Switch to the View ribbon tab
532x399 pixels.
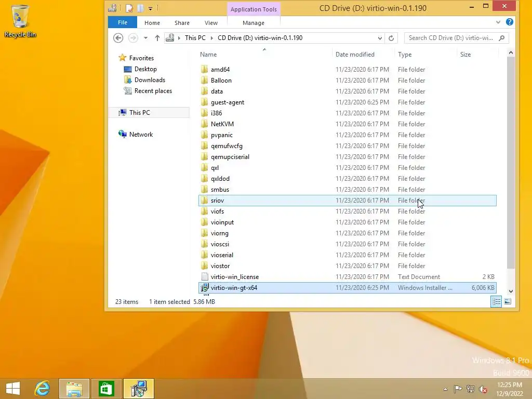coord(211,23)
